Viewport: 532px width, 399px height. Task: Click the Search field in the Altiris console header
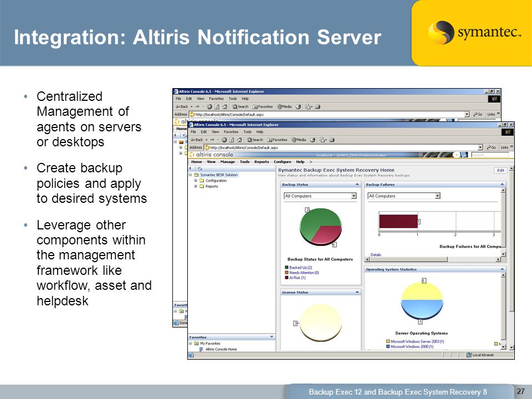[490, 155]
